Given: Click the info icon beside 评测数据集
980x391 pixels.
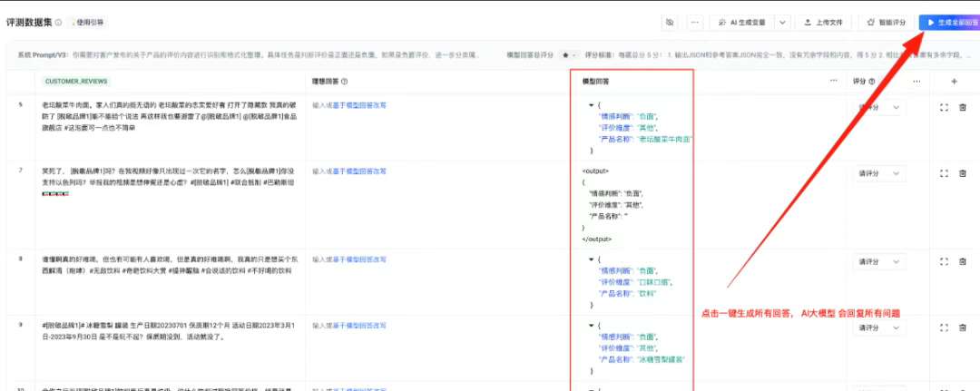Looking at the screenshot, I should 59,22.
